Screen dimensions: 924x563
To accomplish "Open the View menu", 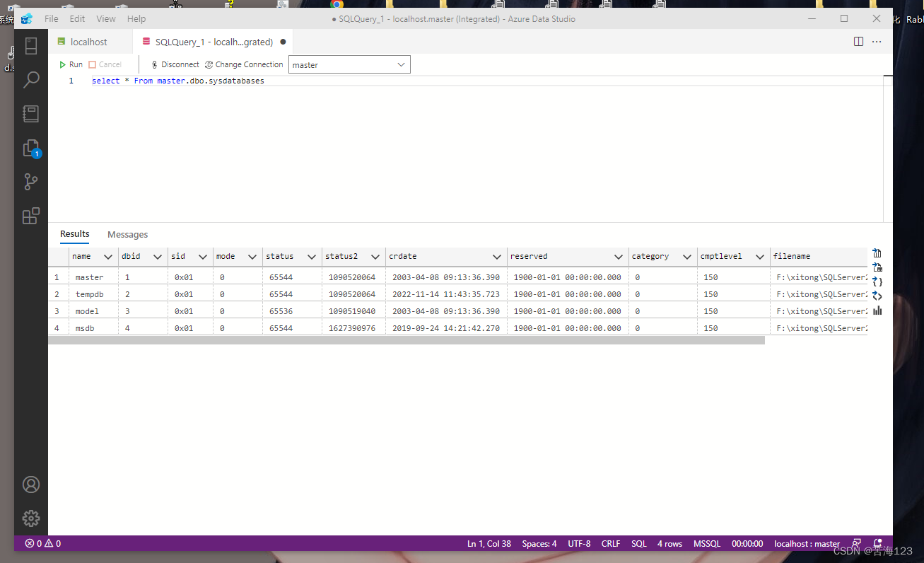I will pos(106,19).
